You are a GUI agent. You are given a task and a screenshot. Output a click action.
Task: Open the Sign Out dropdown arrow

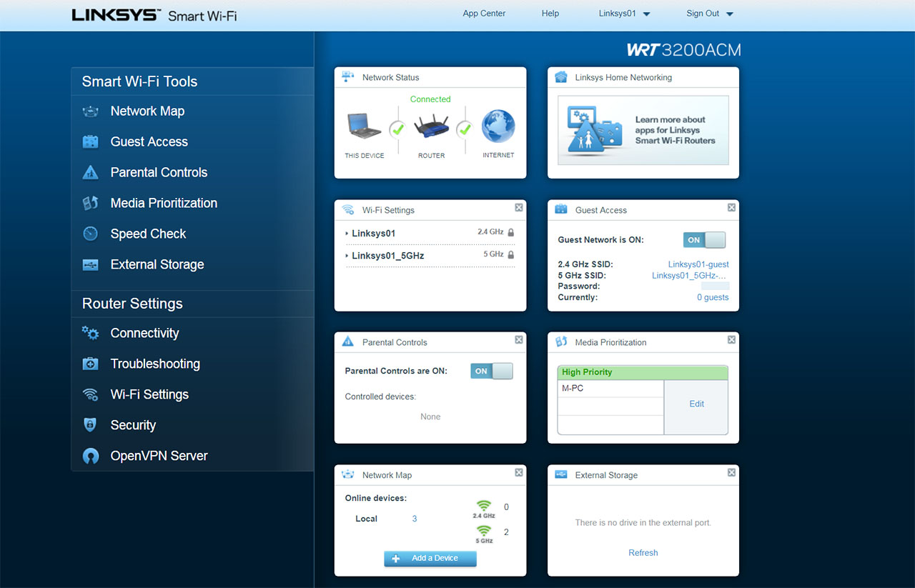coord(730,14)
